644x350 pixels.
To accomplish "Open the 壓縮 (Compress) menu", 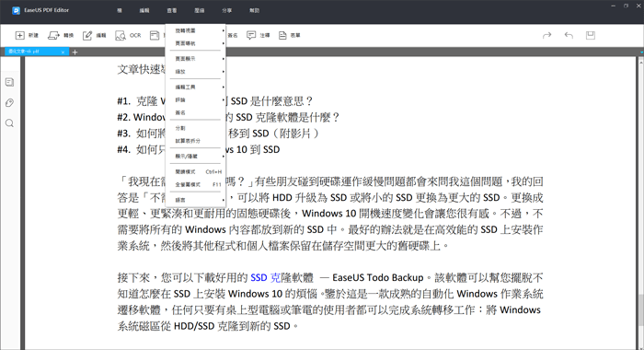I will [x=200, y=10].
